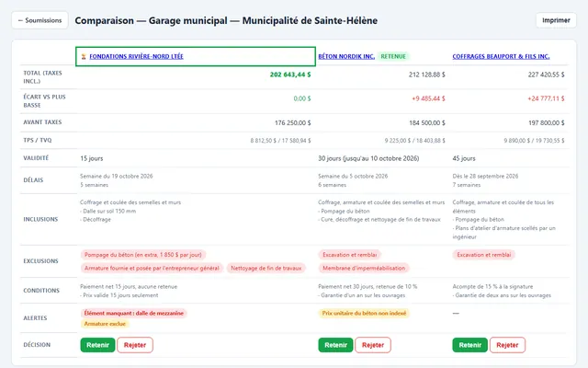Click avant taxes 184 500,00 $

tap(426, 122)
